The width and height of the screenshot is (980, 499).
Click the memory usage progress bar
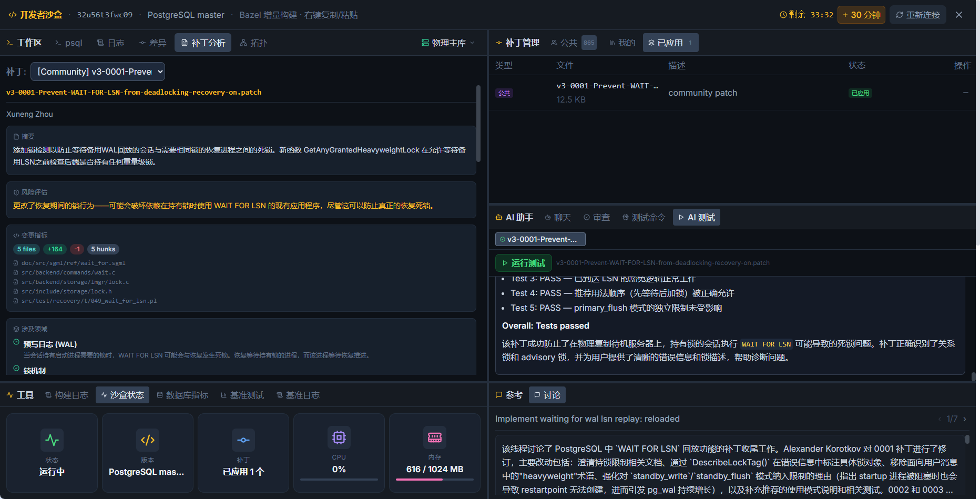click(x=435, y=480)
